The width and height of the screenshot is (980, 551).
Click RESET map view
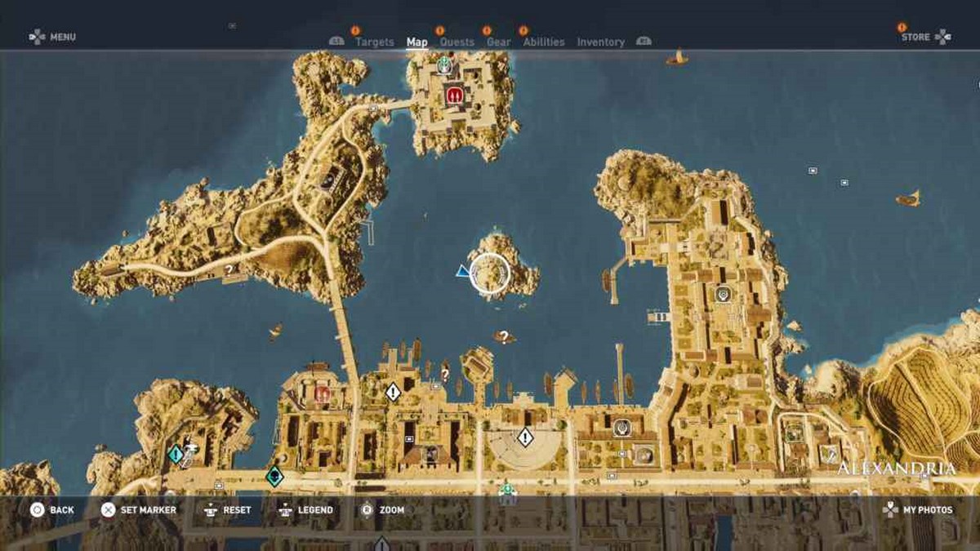pos(227,510)
